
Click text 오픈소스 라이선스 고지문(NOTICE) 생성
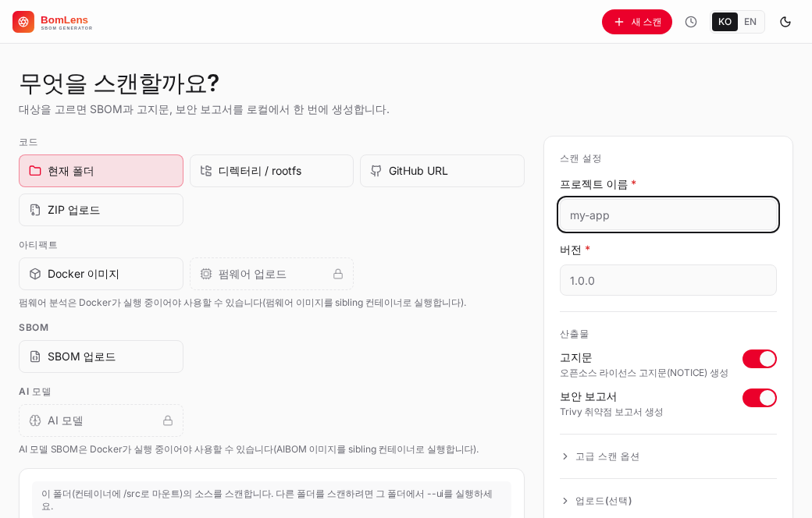point(644,373)
